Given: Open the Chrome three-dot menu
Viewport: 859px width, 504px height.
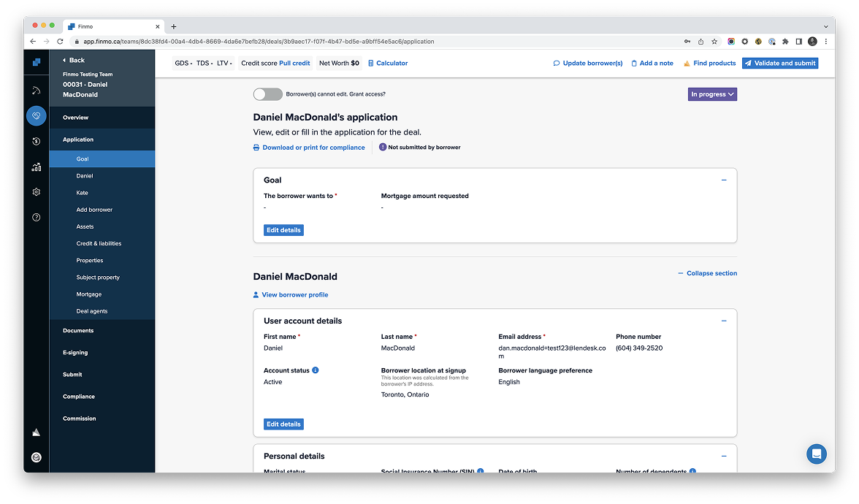Looking at the screenshot, I should [x=826, y=42].
